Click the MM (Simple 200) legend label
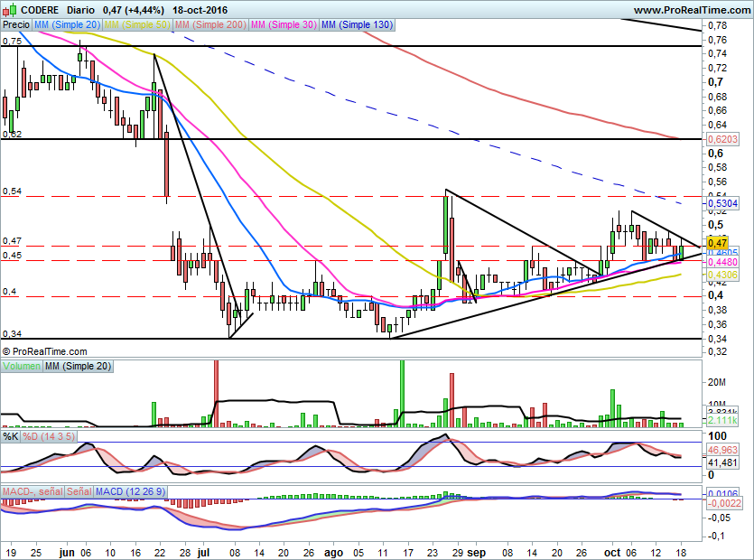 (209, 25)
